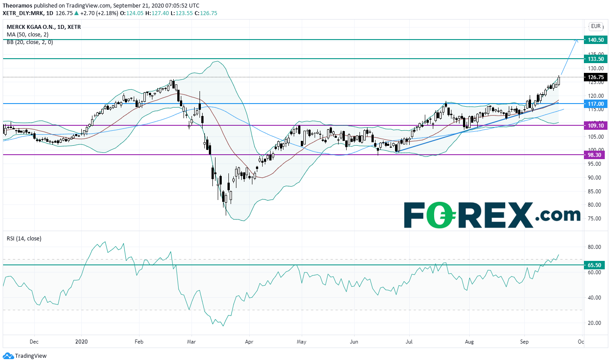Click the 95.00 price axis label
The width and height of the screenshot is (611, 364).
[595, 164]
